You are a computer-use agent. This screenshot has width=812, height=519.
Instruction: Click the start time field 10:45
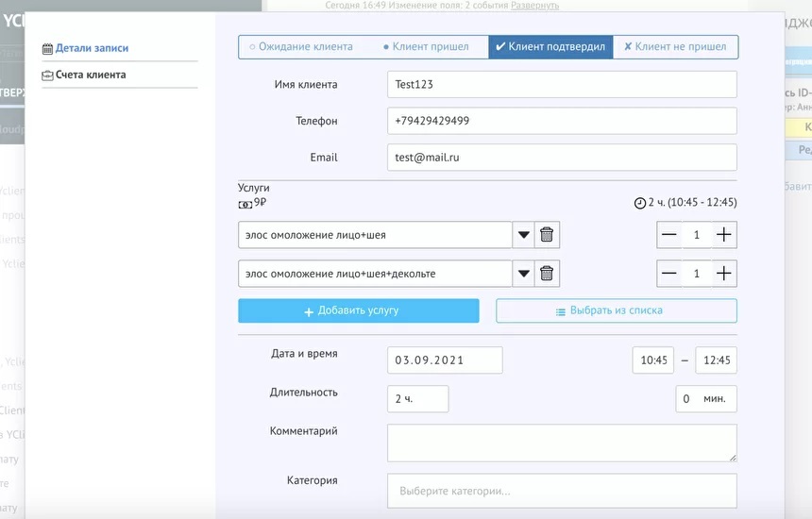(653, 360)
